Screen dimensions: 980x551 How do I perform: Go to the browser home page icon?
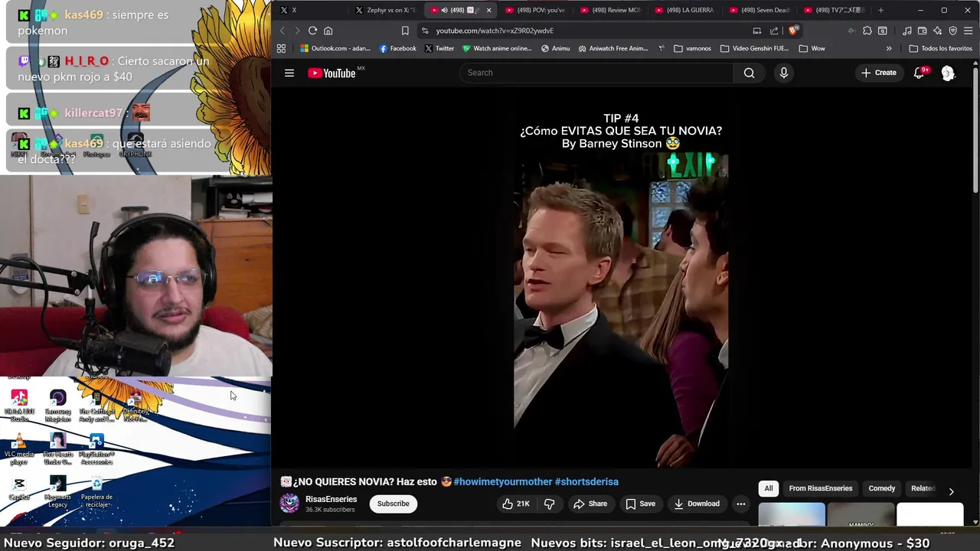pyautogui.click(x=328, y=31)
